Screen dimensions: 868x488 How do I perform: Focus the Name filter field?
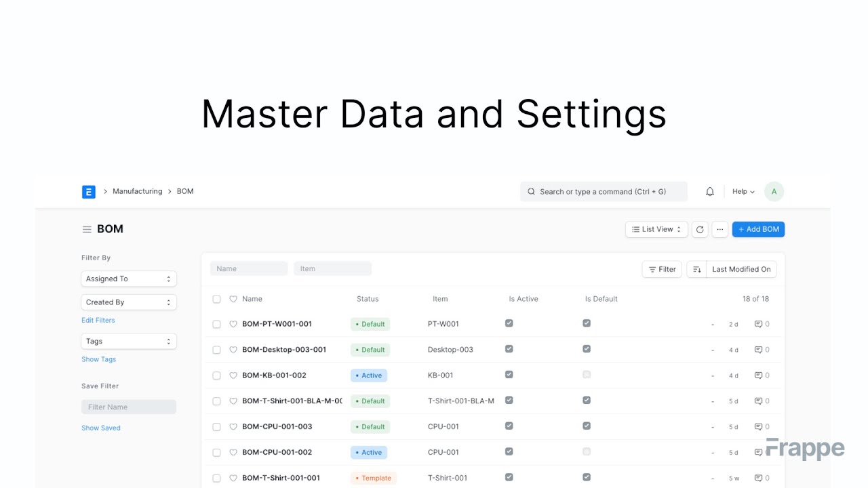click(x=249, y=269)
